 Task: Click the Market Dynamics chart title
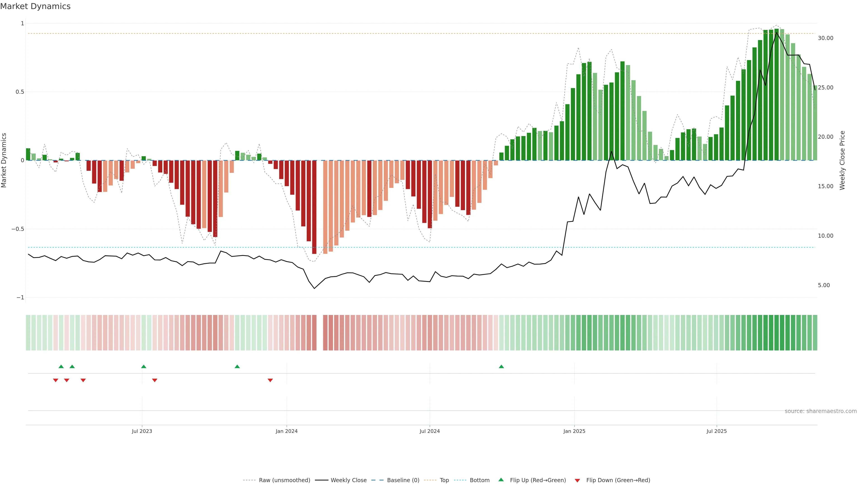(x=35, y=6)
